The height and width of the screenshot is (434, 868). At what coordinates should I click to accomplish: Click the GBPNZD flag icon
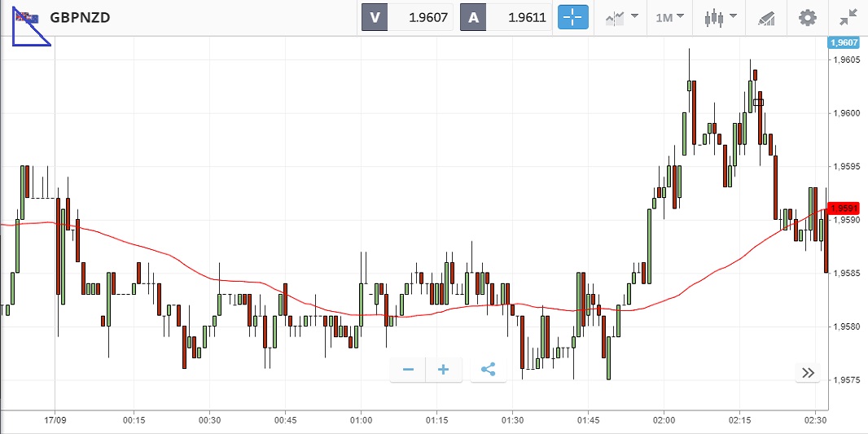click(x=27, y=17)
